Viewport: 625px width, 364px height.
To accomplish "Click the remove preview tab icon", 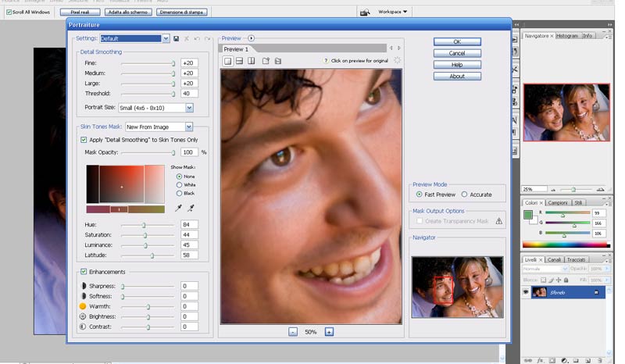I will click(x=278, y=61).
